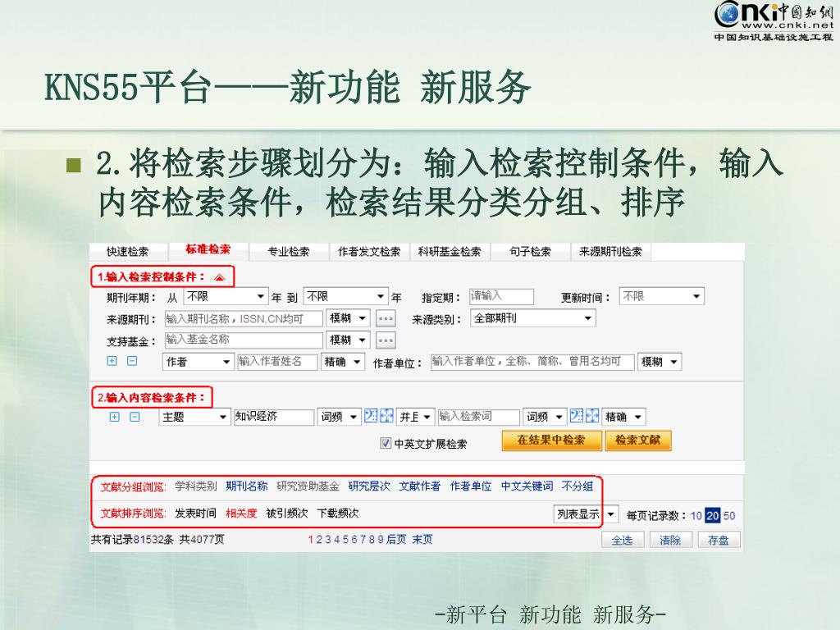Click the 检索文献 search button
Viewport: 840px width, 630px height.
pyautogui.click(x=638, y=441)
